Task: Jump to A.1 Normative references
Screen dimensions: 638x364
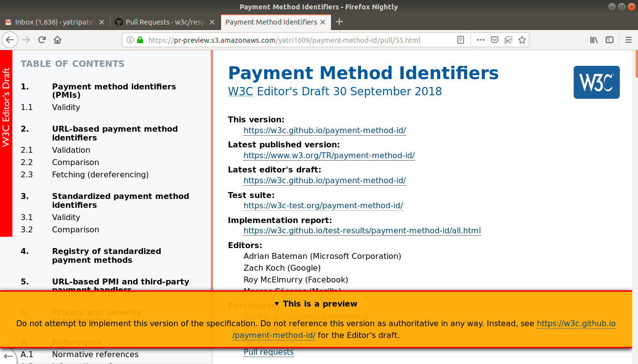Action: 95,355
